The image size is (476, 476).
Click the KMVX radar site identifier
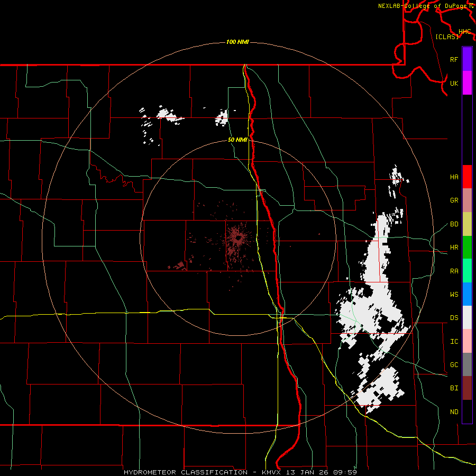pyautogui.click(x=273, y=472)
